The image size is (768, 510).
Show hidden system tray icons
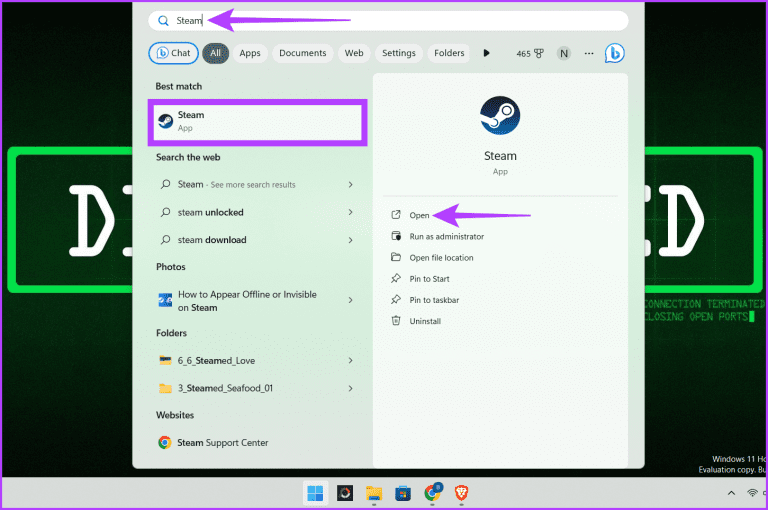click(731, 493)
